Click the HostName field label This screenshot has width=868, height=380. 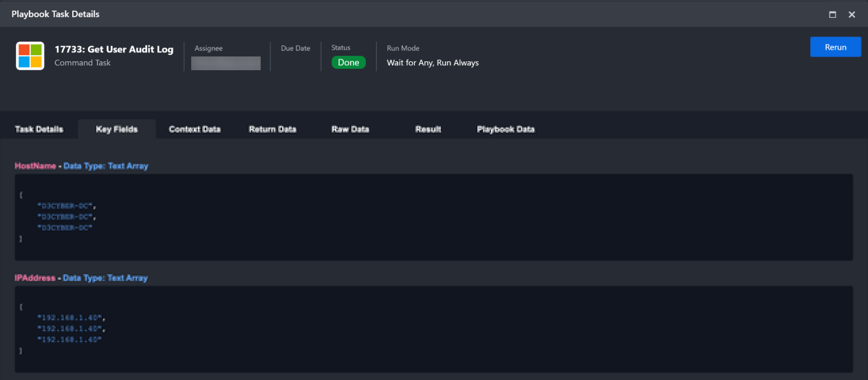pos(35,166)
